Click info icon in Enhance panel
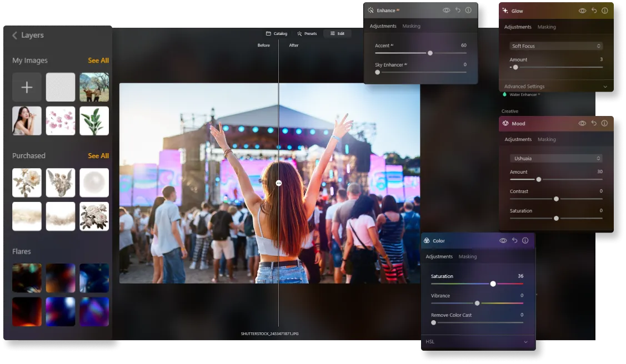 468,11
